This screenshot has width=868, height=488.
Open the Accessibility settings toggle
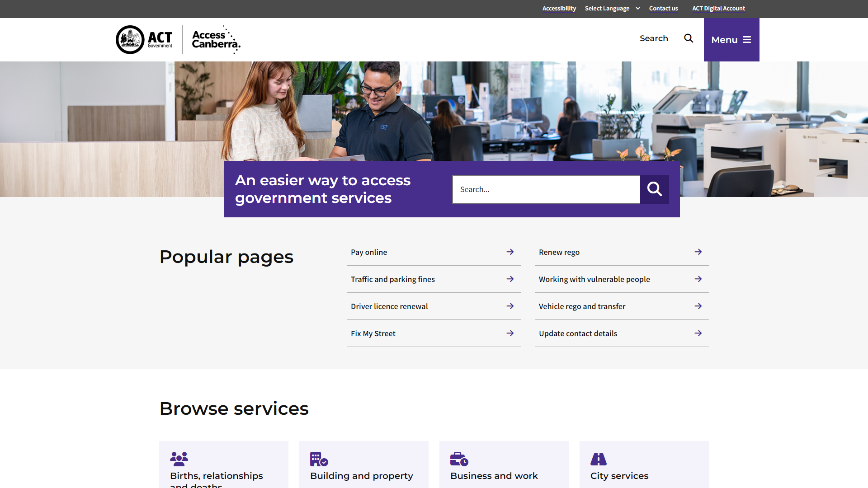click(x=559, y=8)
